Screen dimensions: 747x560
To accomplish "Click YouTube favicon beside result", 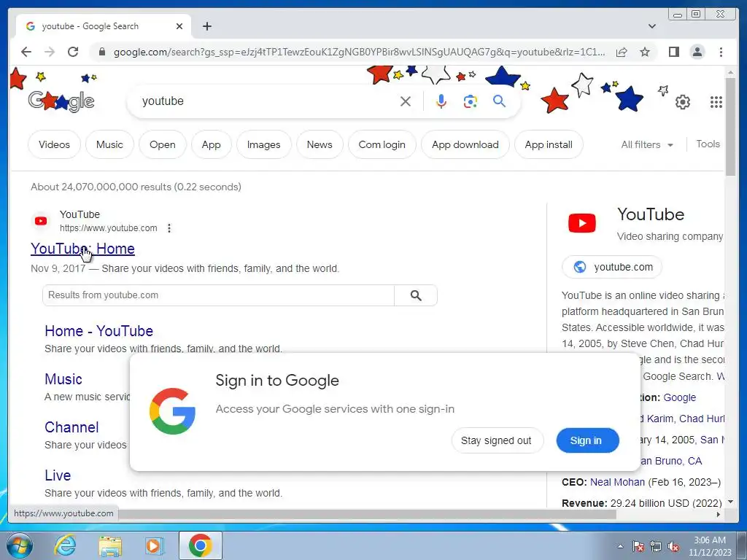I will [41, 221].
